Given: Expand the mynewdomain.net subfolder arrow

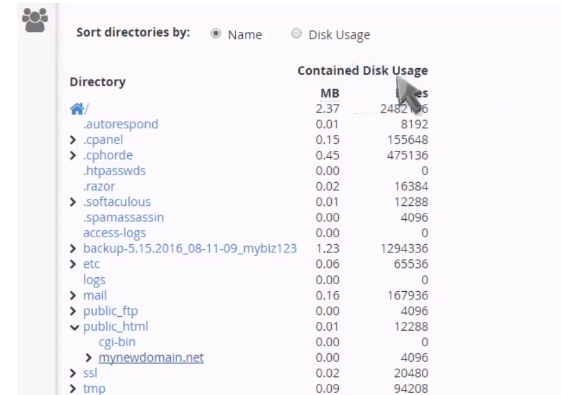Looking at the screenshot, I should pyautogui.click(x=89, y=357).
